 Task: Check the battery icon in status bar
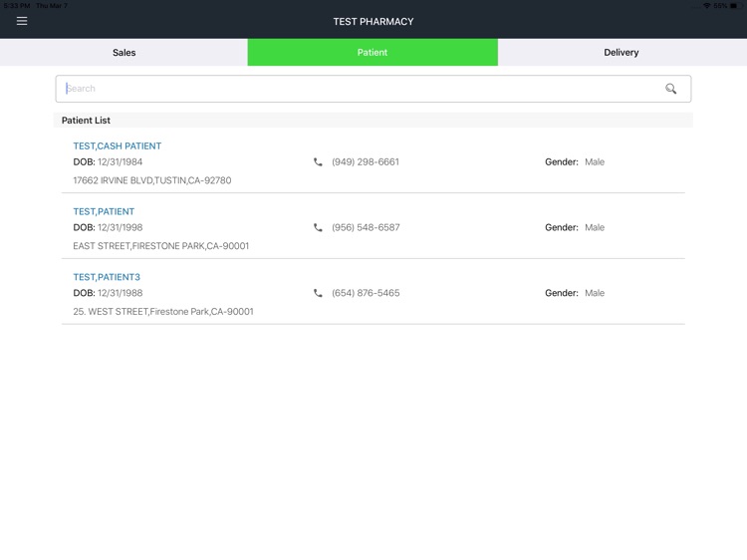pos(735,6)
